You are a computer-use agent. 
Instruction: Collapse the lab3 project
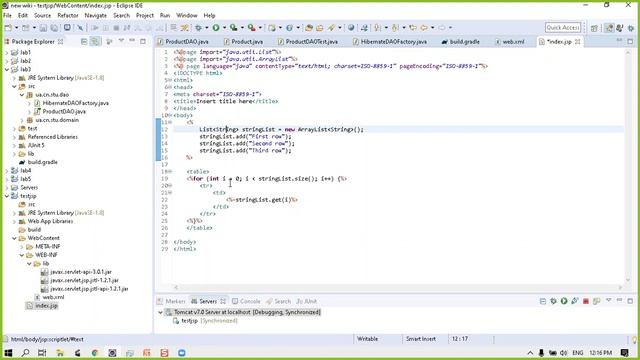[x=7, y=69]
